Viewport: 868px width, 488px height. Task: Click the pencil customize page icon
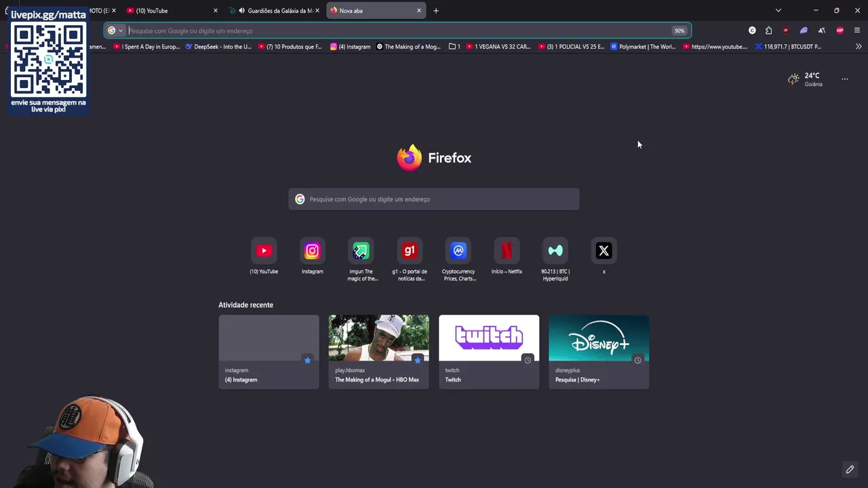coord(850,469)
